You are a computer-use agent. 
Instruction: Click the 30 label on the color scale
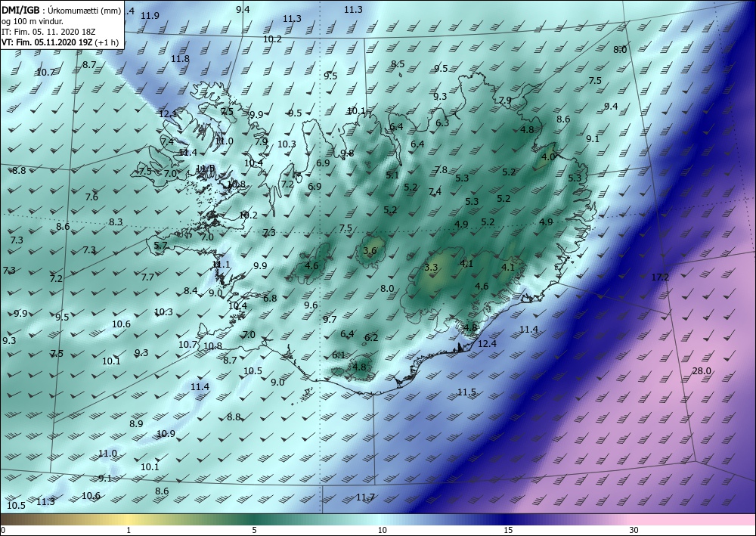click(x=634, y=531)
